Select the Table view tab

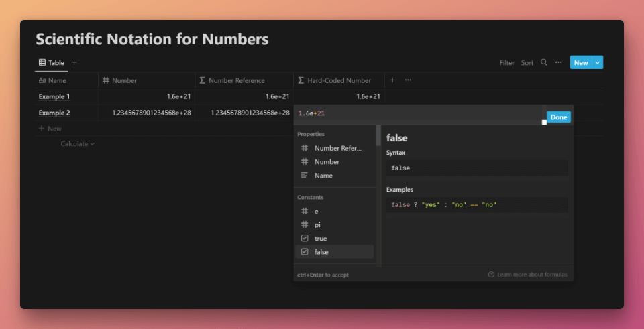click(x=52, y=63)
